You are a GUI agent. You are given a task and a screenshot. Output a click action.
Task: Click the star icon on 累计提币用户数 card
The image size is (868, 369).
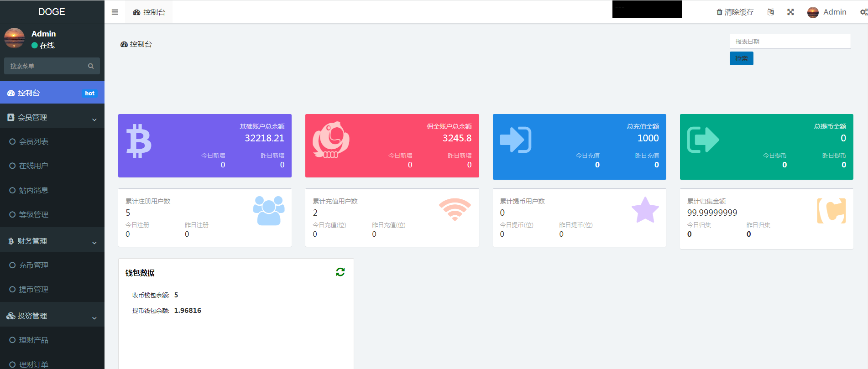[645, 210]
